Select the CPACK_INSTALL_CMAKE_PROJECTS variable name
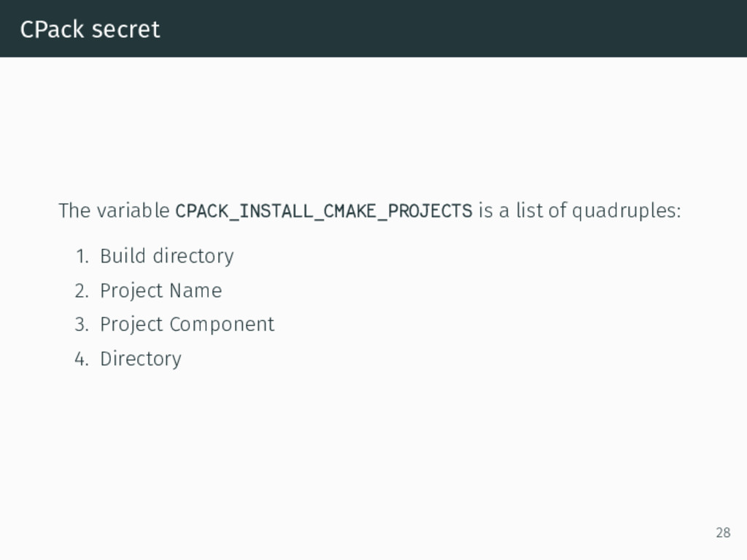Viewport: 747px width, 560px height. point(324,211)
